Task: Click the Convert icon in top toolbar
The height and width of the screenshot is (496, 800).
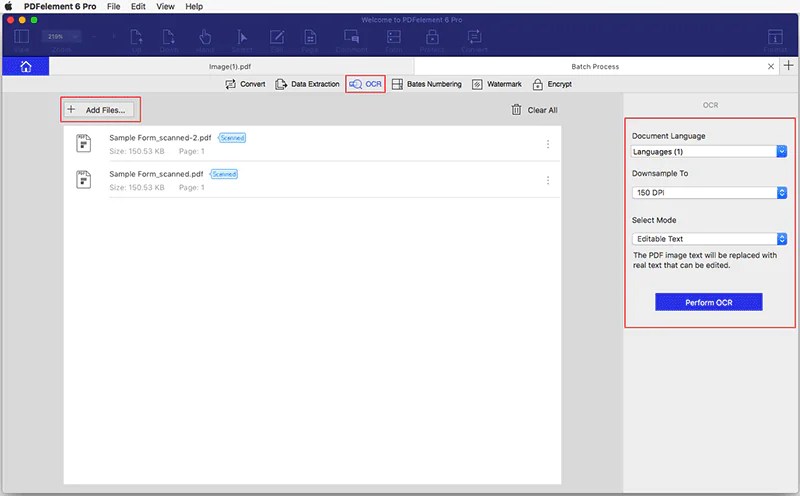Action: [474, 37]
